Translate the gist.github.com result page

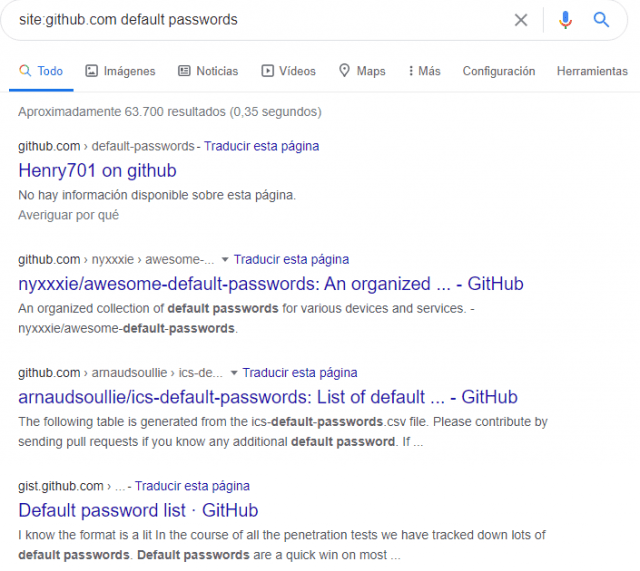pyautogui.click(x=192, y=486)
